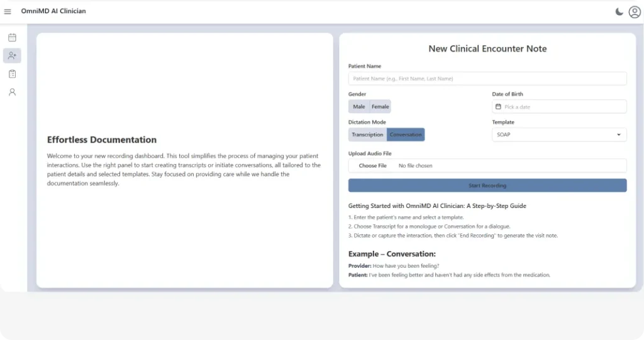Open the Template dropdown showing SOAP
The image size is (644, 340).
pyautogui.click(x=553, y=134)
